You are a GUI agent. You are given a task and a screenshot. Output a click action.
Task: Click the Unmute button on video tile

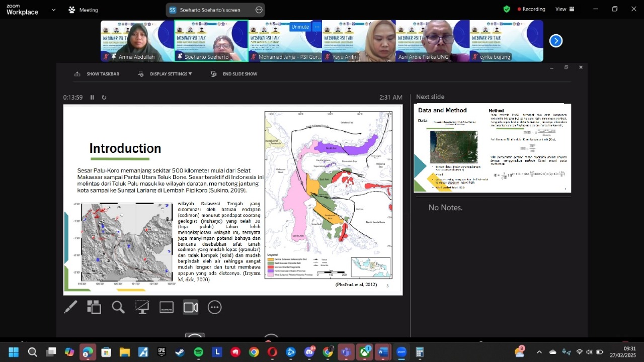pos(300,27)
